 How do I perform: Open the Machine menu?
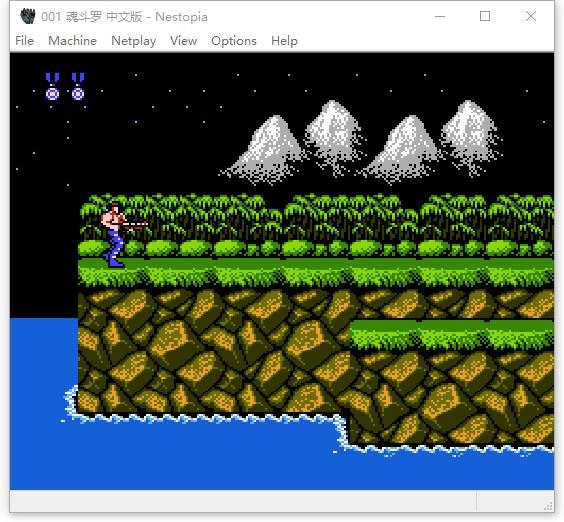coord(72,41)
